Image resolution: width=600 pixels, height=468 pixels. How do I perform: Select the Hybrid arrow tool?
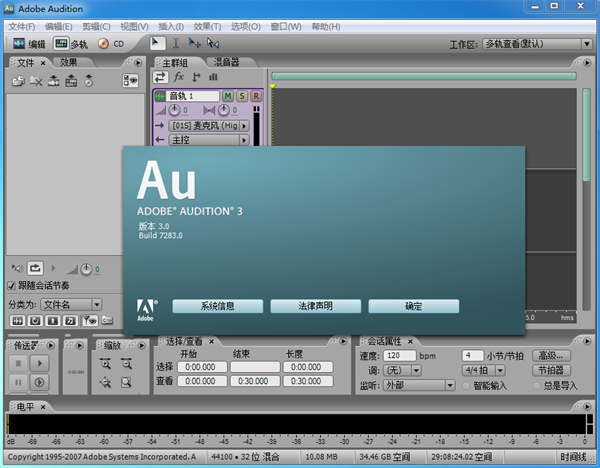pos(157,43)
